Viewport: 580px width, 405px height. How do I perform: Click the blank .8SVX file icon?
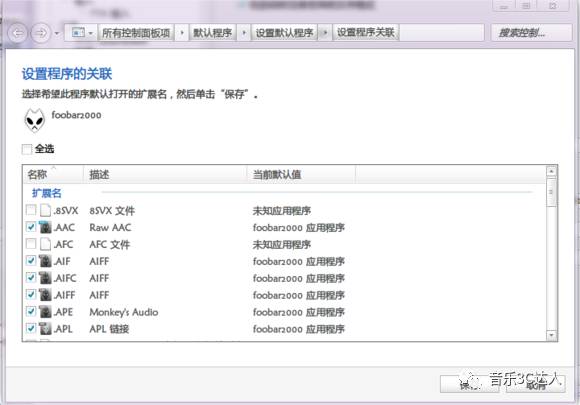coord(45,210)
